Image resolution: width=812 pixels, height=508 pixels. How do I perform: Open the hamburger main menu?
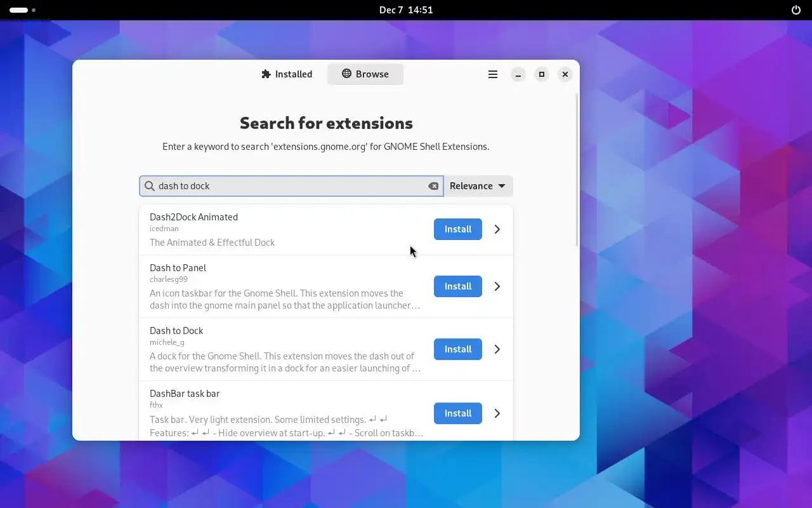492,74
